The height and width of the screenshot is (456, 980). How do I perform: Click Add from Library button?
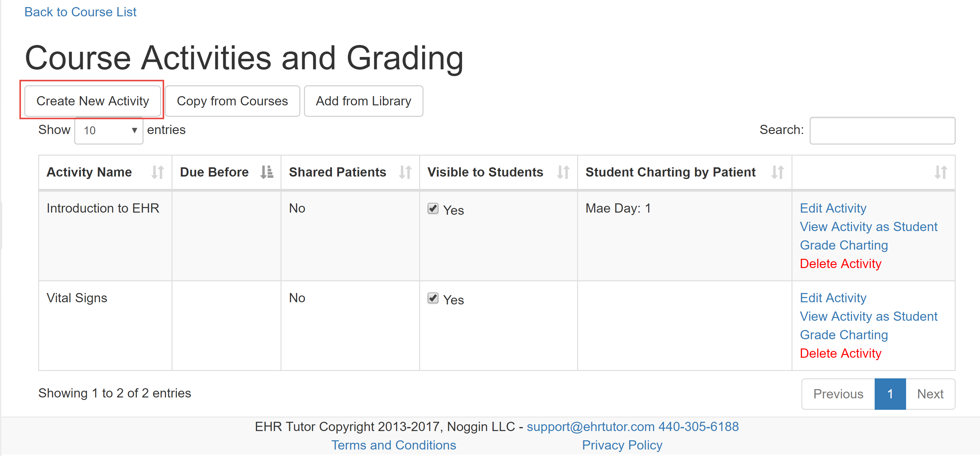click(x=363, y=101)
